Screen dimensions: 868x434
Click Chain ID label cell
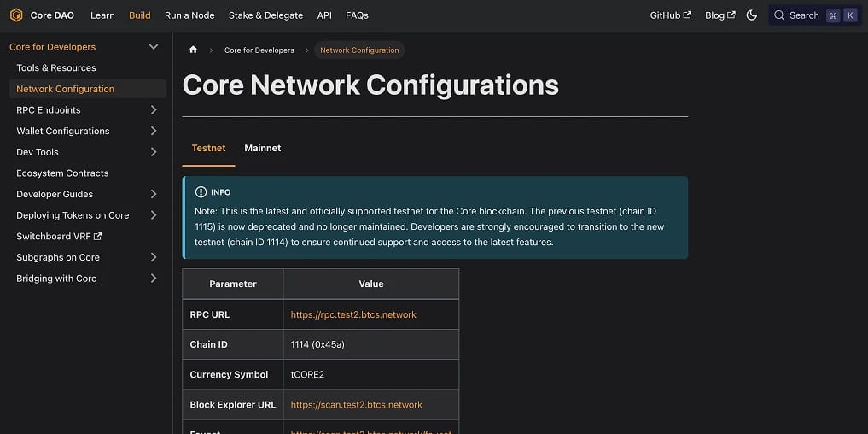pyautogui.click(x=232, y=344)
